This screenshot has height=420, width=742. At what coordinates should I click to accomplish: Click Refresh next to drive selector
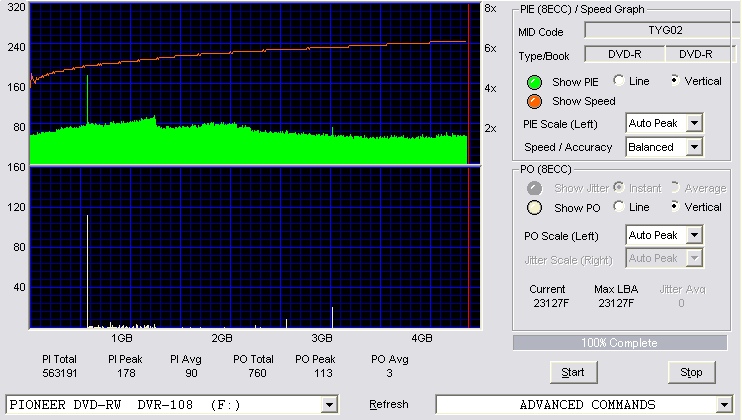tap(389, 404)
